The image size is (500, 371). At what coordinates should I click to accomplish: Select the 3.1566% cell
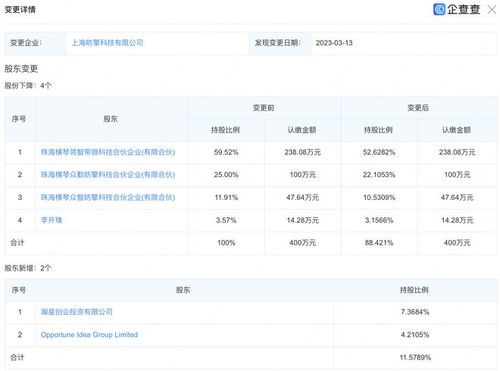[x=379, y=220]
